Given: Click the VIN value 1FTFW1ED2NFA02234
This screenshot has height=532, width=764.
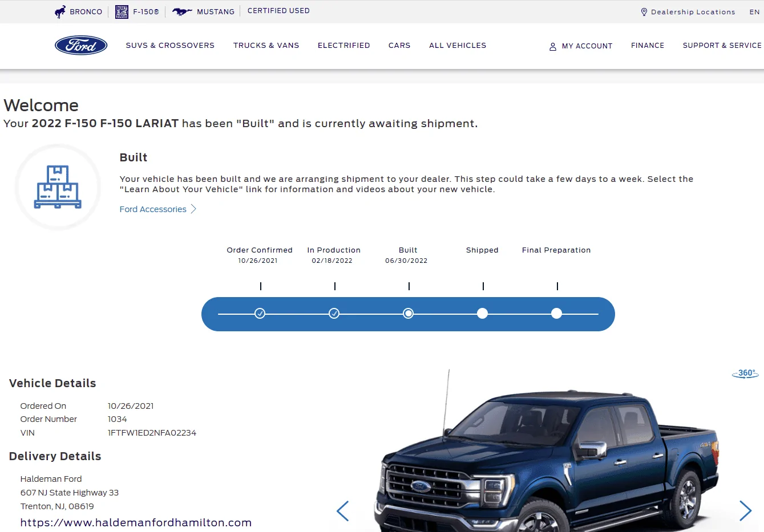Looking at the screenshot, I should pyautogui.click(x=152, y=433).
